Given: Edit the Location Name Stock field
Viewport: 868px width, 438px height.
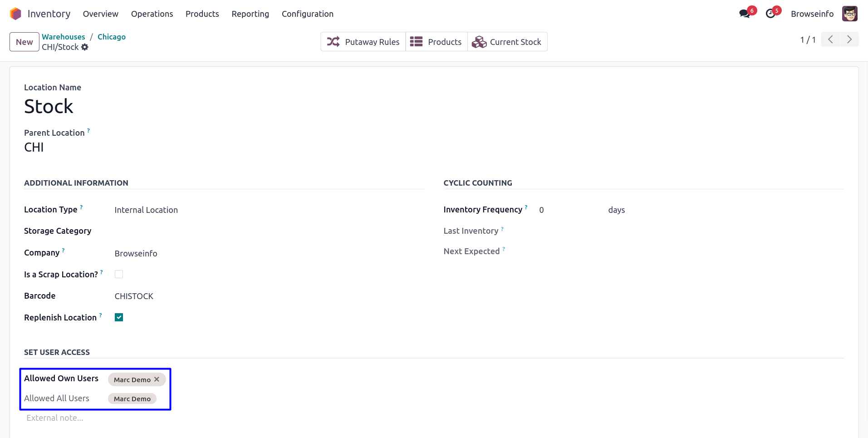Looking at the screenshot, I should [x=49, y=107].
